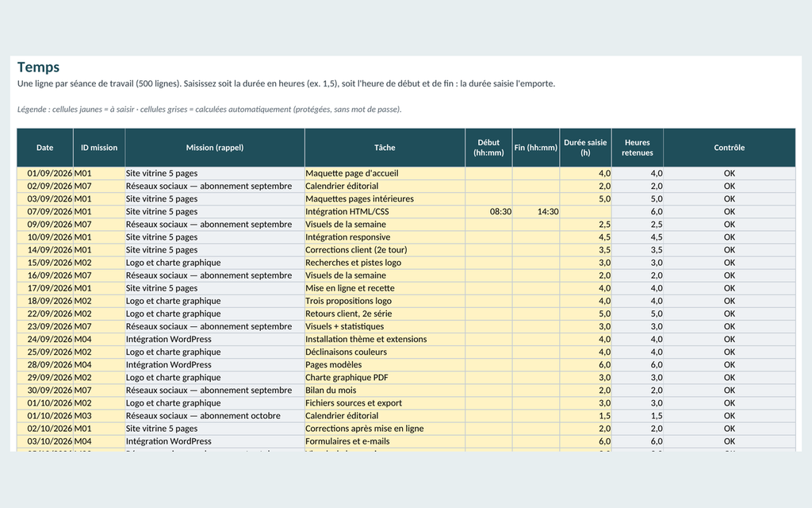Select the 'Contrôle' column header
Image resolution: width=812 pixels, height=508 pixels.
click(x=730, y=148)
